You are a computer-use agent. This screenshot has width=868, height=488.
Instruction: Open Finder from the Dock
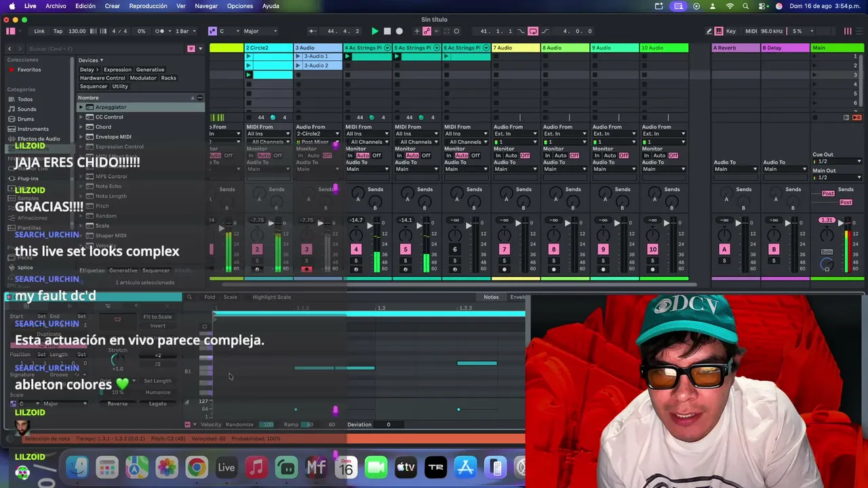77,468
